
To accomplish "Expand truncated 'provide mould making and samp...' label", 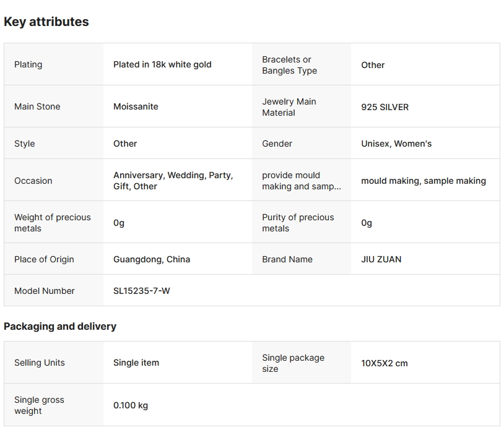I will point(301,181).
